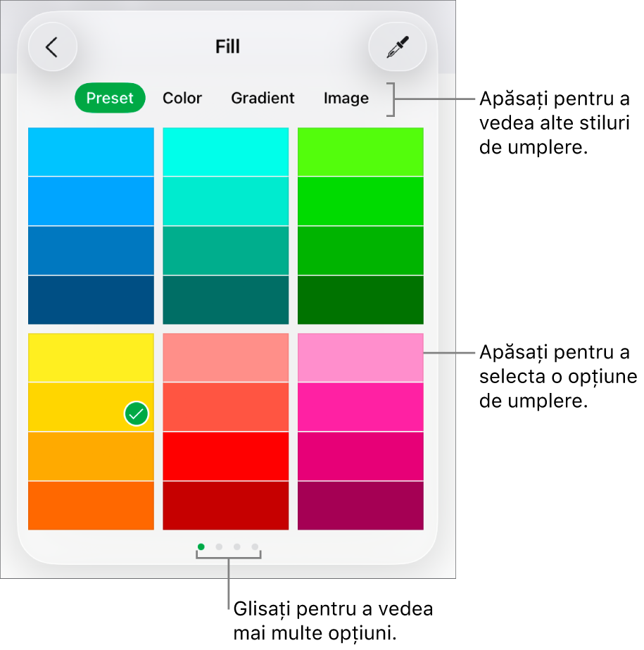Jump to the fourth page indicator dot
Screen dimensions: 644x650
point(255,546)
